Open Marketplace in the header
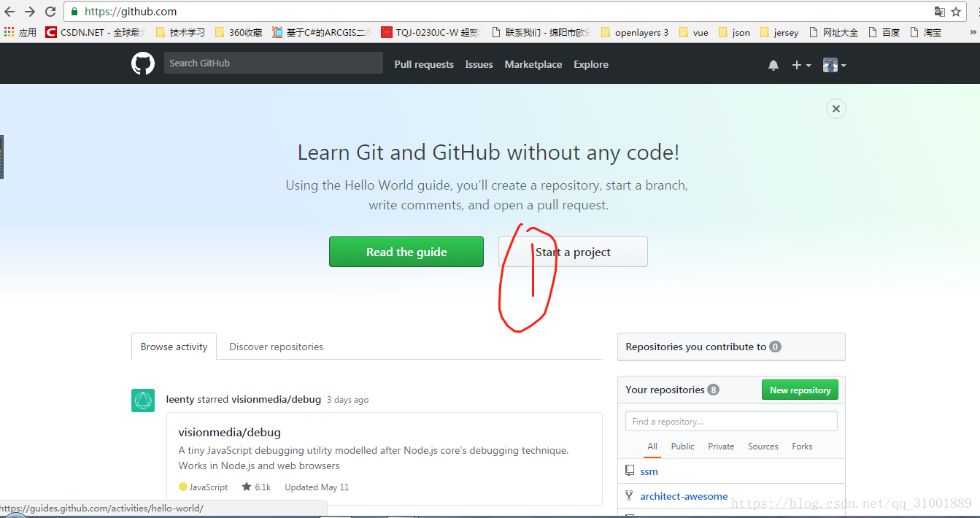Image resolution: width=980 pixels, height=518 pixels. pos(533,64)
